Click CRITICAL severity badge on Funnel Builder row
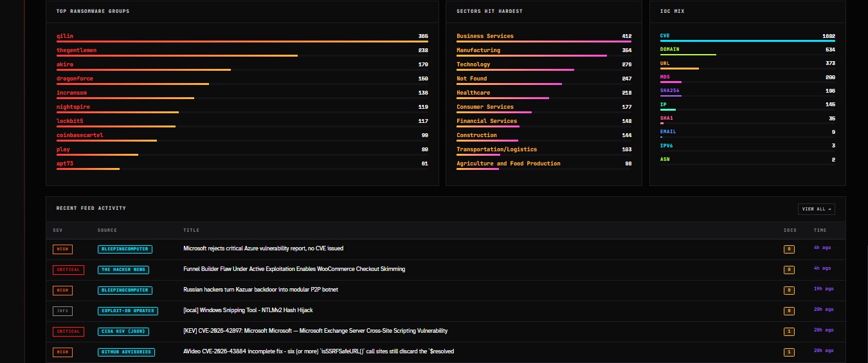Viewport: 868px width, 363px height. pyautogui.click(x=68, y=270)
